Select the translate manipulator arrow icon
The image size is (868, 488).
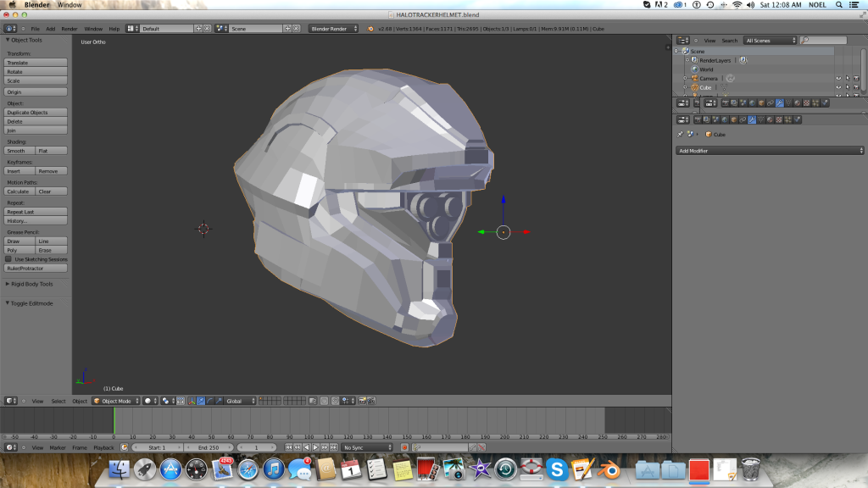pos(202,401)
